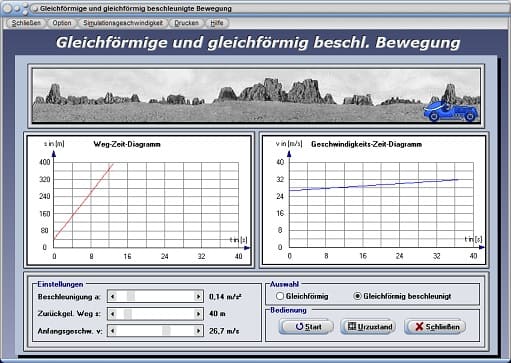Open the Drucken menu
This screenshot has height=363, width=511.
pyautogui.click(x=186, y=23)
